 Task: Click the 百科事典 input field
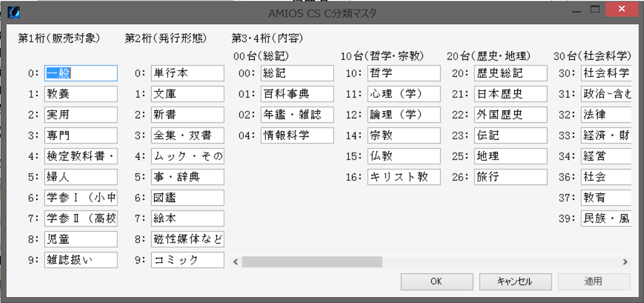pyautogui.click(x=297, y=94)
